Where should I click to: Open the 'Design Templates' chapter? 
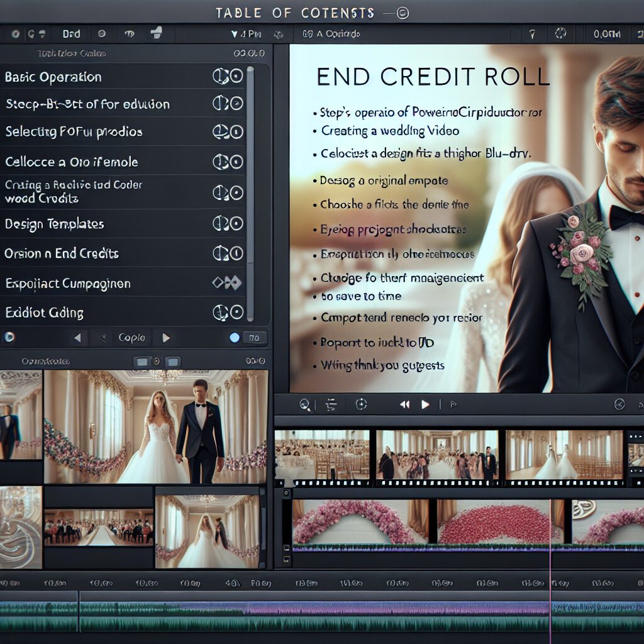click(x=123, y=224)
